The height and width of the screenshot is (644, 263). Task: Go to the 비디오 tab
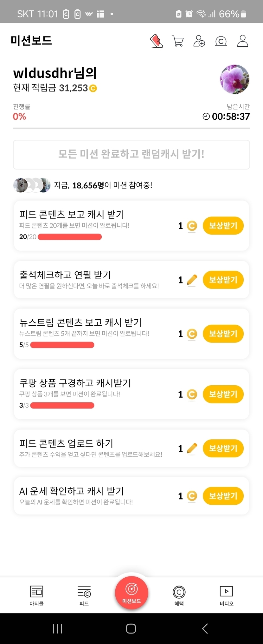[226, 595]
